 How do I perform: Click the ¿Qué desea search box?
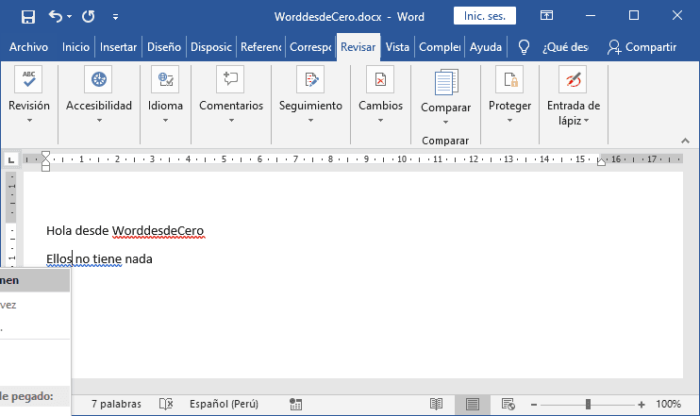coord(565,47)
